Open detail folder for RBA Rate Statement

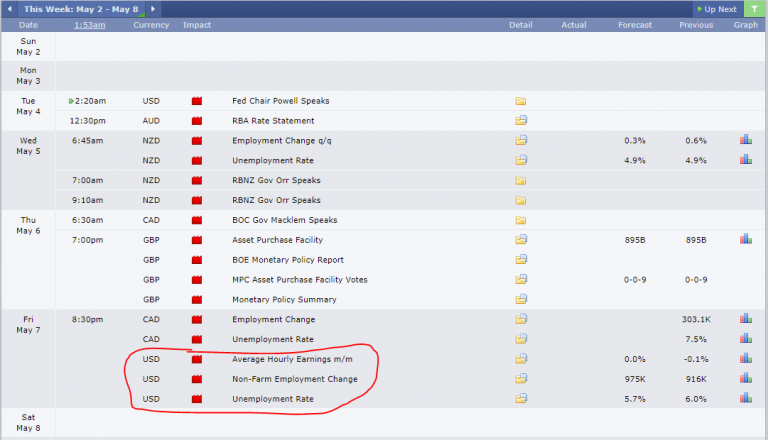tap(520, 121)
